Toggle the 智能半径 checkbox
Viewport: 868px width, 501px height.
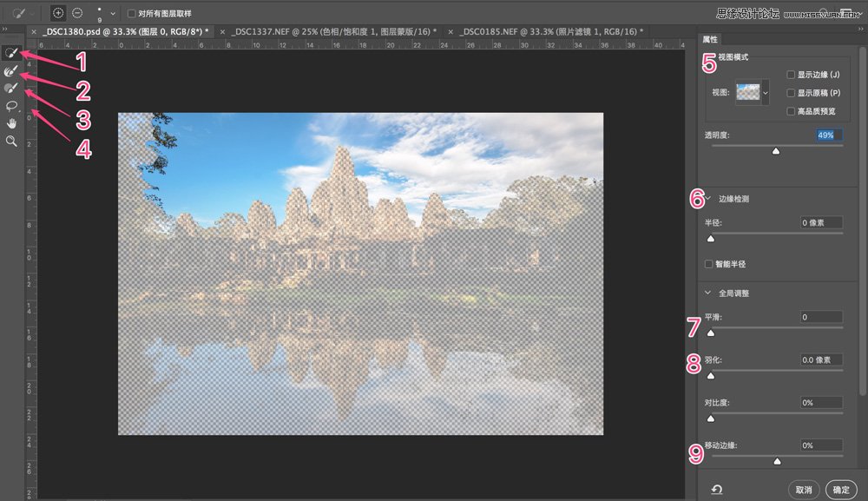709,263
